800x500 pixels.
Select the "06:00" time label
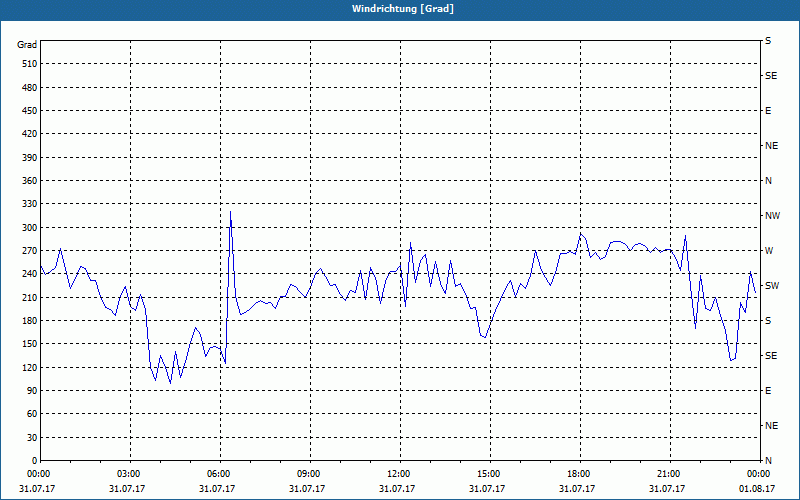click(217, 474)
